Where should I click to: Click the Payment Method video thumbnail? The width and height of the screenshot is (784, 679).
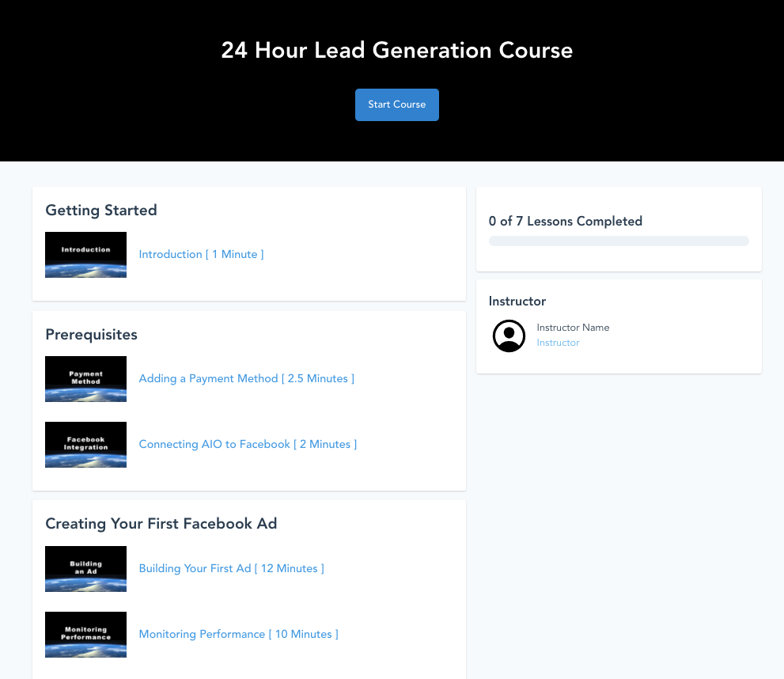85,379
